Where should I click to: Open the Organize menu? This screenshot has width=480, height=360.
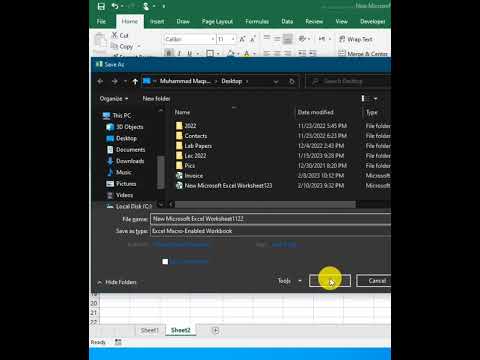tap(114, 99)
